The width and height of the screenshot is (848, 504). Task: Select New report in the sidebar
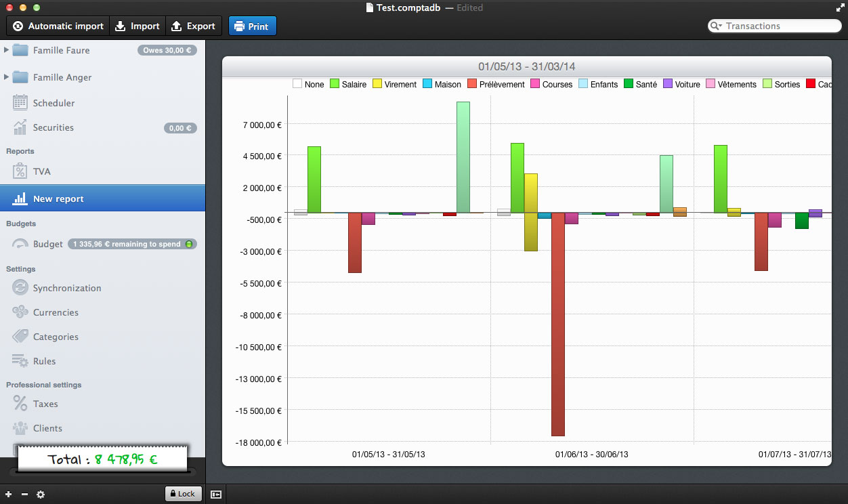(x=58, y=199)
